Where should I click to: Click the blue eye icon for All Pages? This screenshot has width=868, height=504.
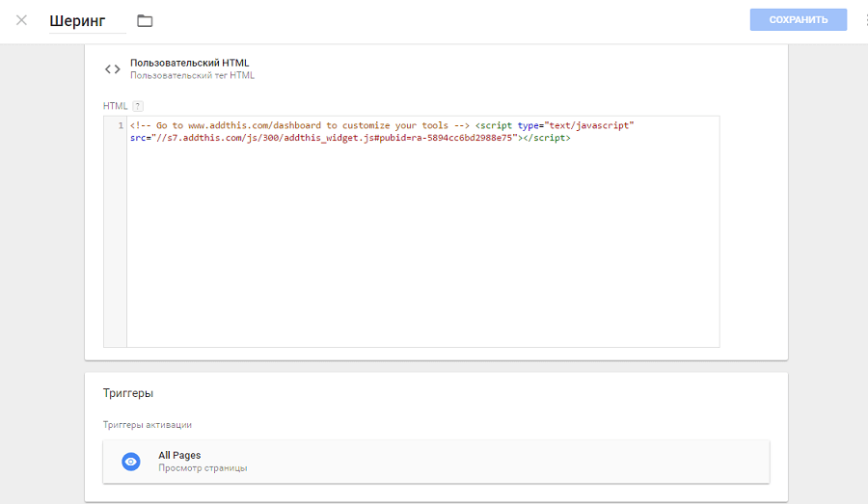pos(131,462)
